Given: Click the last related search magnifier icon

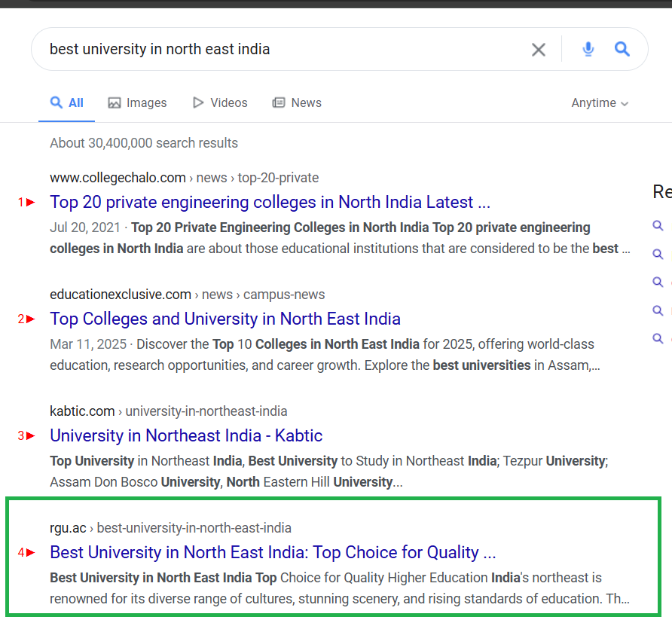Looking at the screenshot, I should pyautogui.click(x=658, y=338).
